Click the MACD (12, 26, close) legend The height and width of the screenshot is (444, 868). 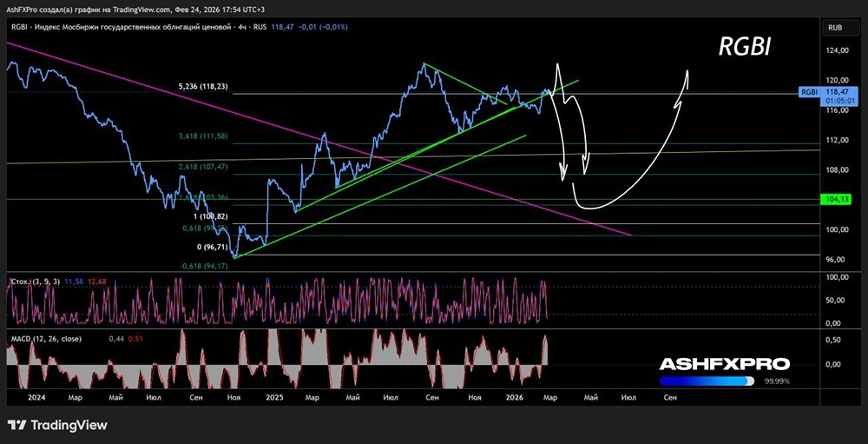click(47, 338)
